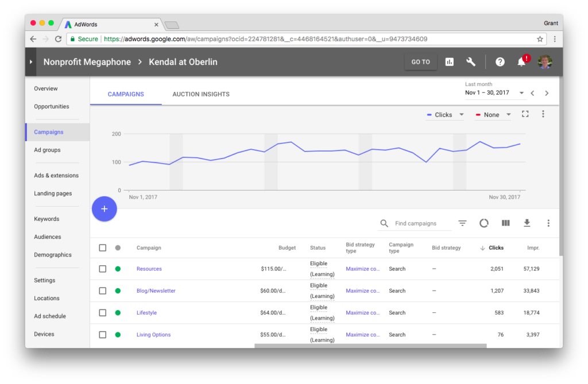The image size is (588, 384).
Task: Check the Living Options campaign checkbox
Action: [x=103, y=335]
